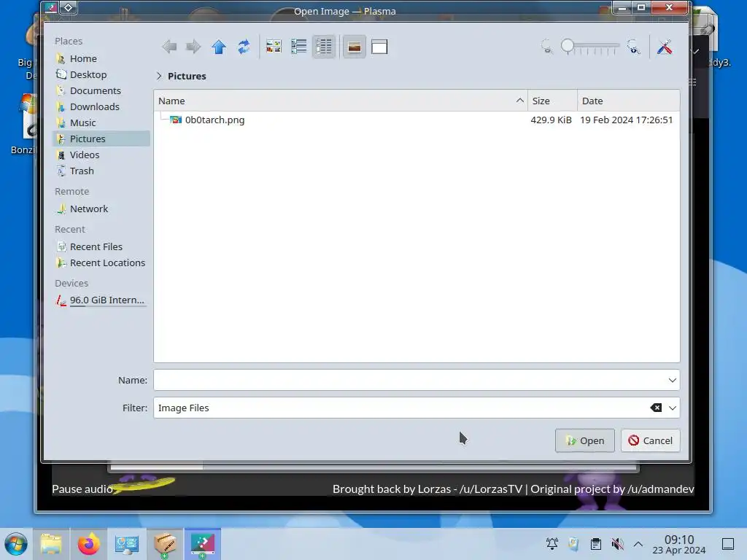Expand the Name field history dropdown

(672, 380)
